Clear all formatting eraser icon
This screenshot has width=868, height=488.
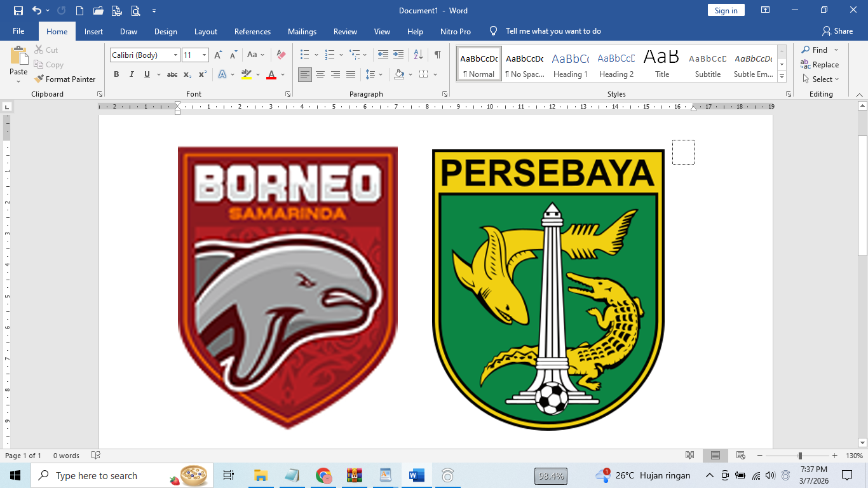click(x=281, y=55)
